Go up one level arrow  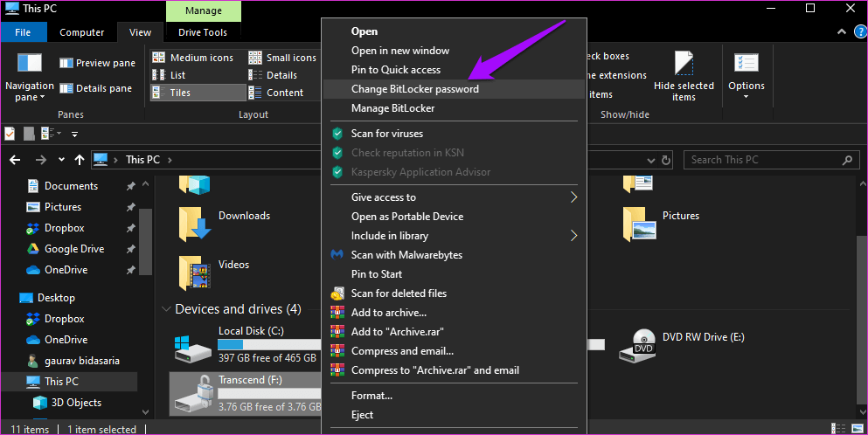(x=80, y=160)
